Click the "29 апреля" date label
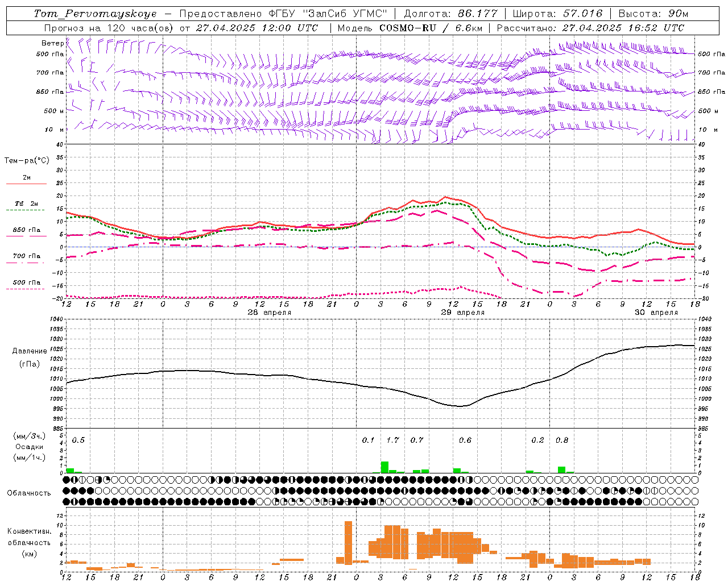Image resolution: width=728 pixels, height=582 pixels. 463,313
